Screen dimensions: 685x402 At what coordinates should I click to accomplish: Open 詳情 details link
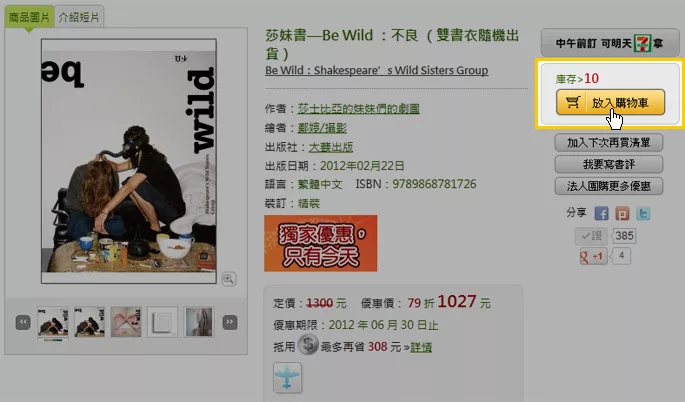(421, 347)
